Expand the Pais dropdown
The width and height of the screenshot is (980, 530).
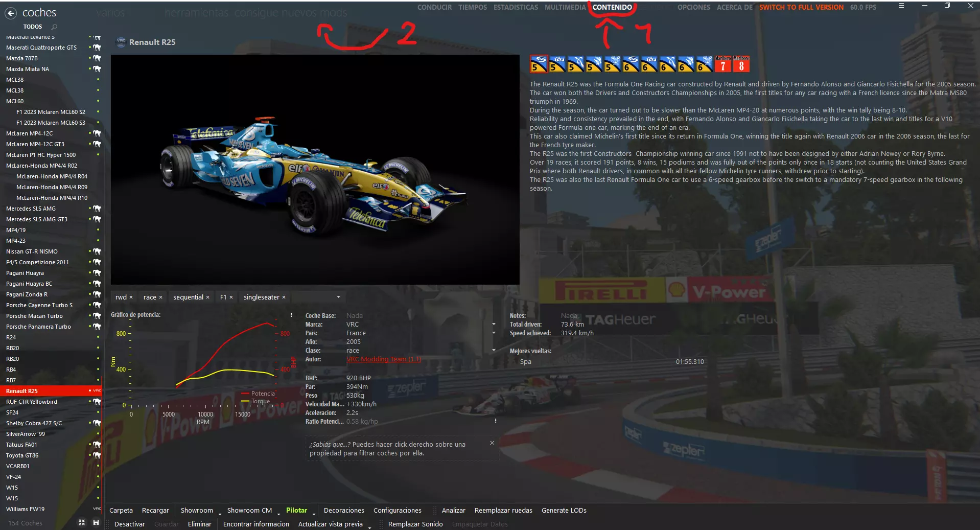(494, 333)
